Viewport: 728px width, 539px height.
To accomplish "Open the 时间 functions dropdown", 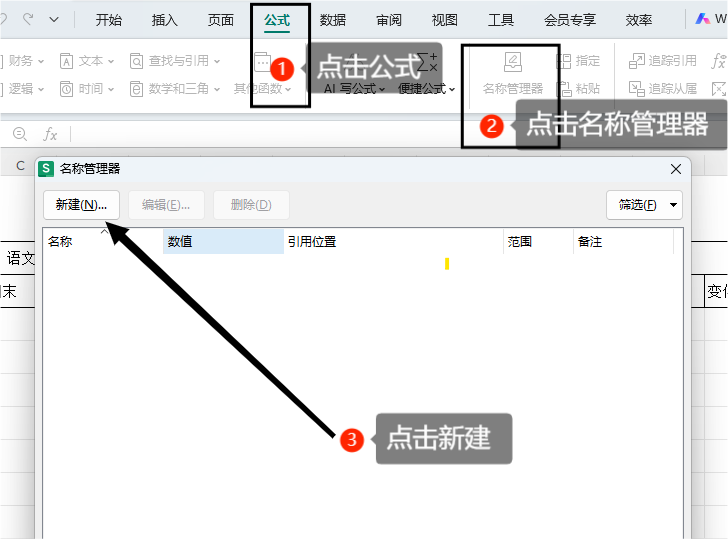I will click(87, 88).
